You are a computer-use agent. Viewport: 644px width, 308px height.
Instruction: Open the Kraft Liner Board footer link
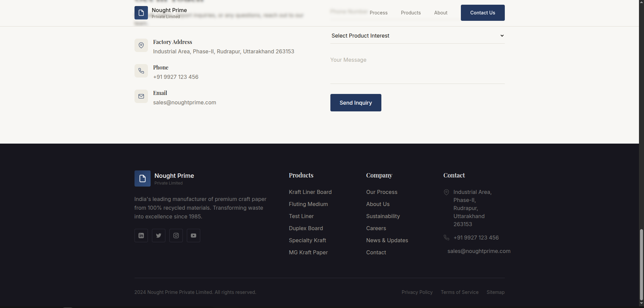(x=310, y=192)
